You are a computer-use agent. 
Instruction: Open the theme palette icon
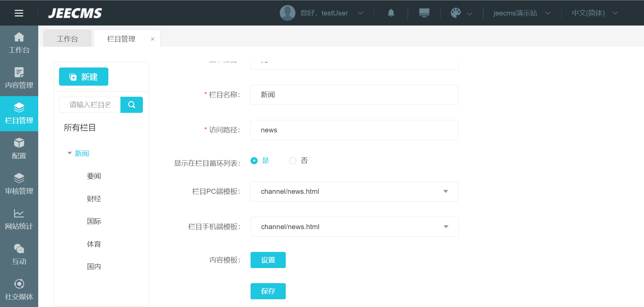pos(456,13)
